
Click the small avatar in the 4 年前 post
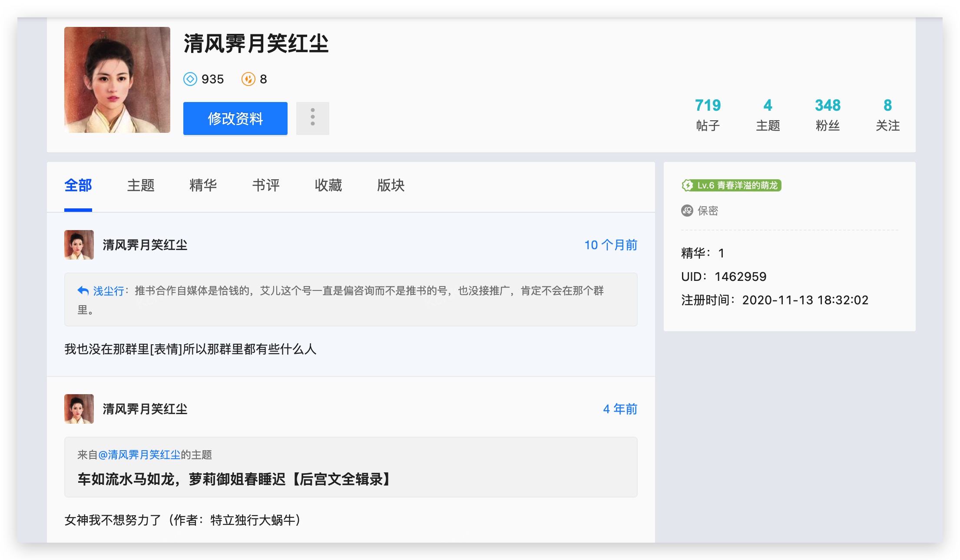click(79, 409)
